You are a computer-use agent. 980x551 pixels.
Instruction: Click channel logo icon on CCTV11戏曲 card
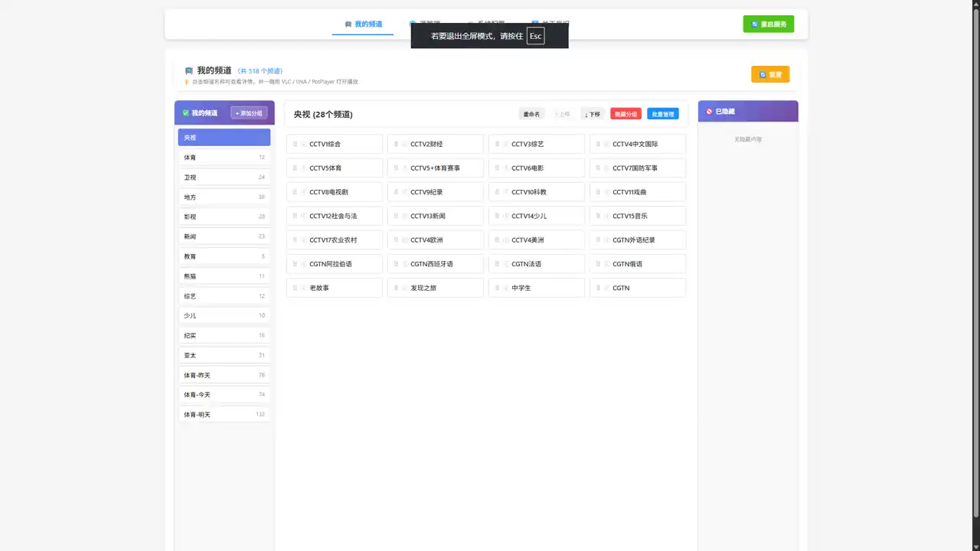click(x=606, y=192)
